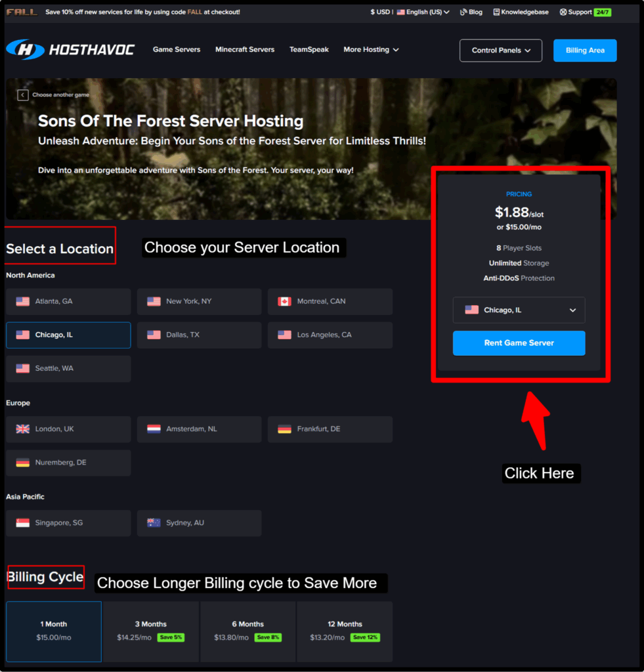Click the Canadian flag on Montreal, CAN
Viewport: 644px width, 672px height.
tap(284, 301)
